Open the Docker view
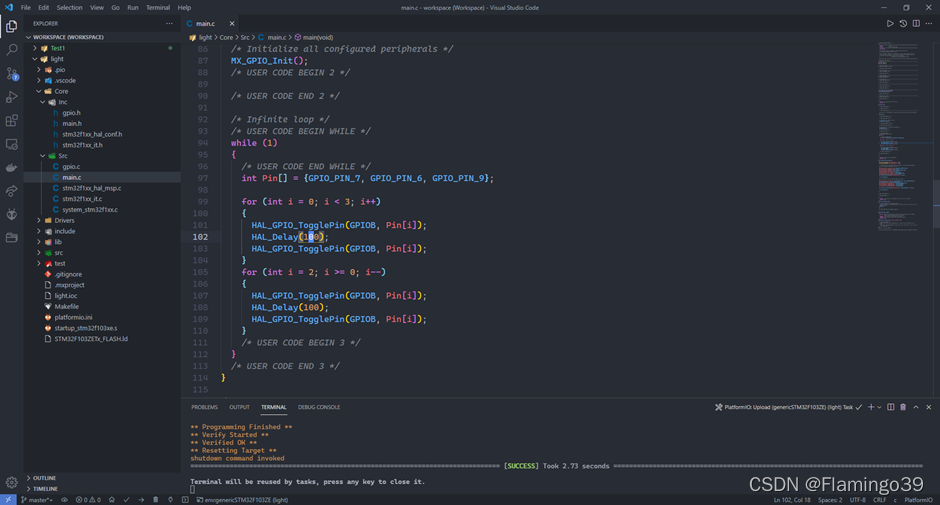The image size is (940, 505). click(11, 167)
